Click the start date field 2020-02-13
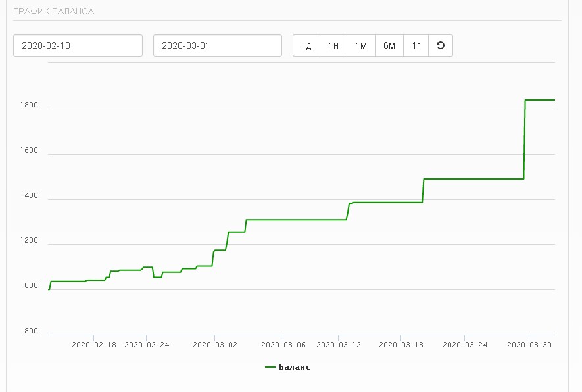 click(x=78, y=45)
